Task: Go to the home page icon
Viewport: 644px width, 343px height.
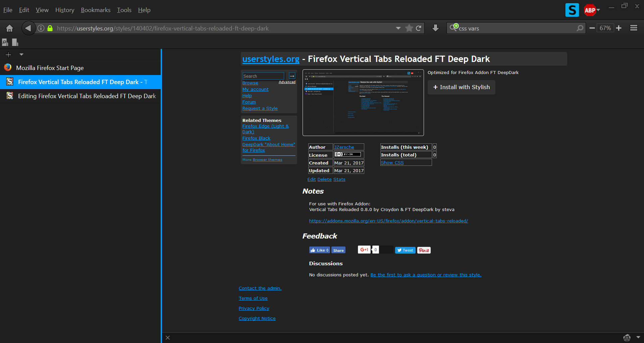Action: click(x=9, y=28)
